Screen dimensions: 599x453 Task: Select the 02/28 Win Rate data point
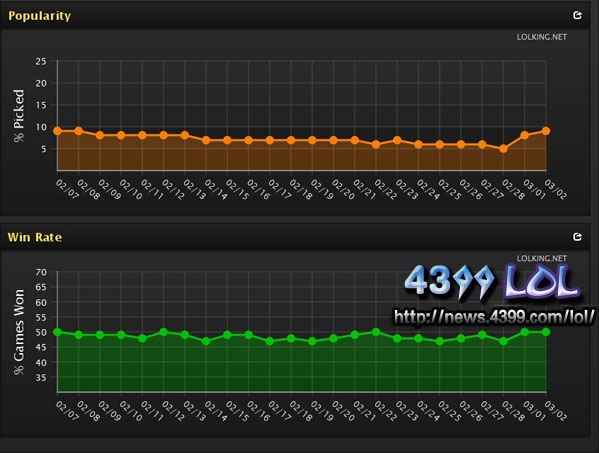coord(503,341)
